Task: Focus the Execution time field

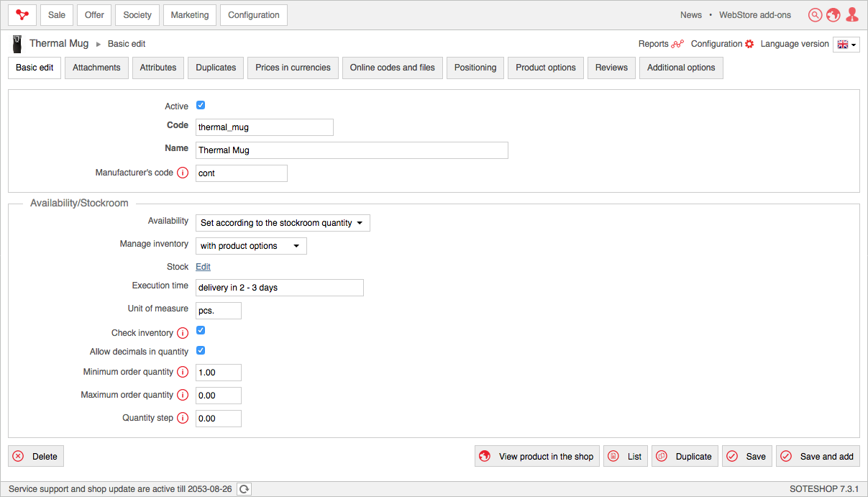Action: (280, 288)
